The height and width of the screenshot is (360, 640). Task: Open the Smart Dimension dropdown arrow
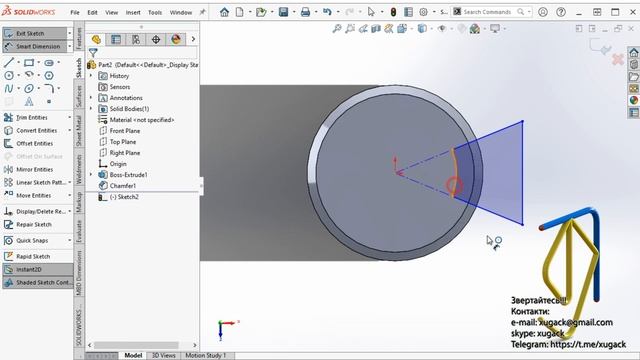(x=70, y=47)
